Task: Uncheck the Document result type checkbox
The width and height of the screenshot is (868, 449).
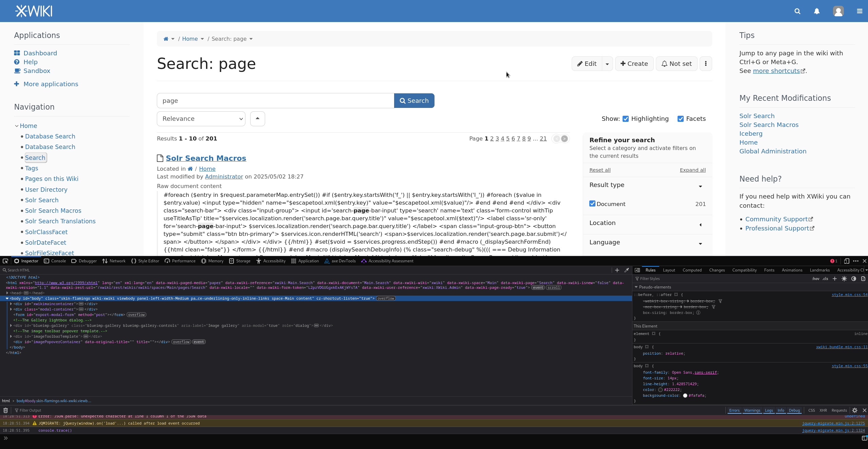Action: (x=592, y=204)
